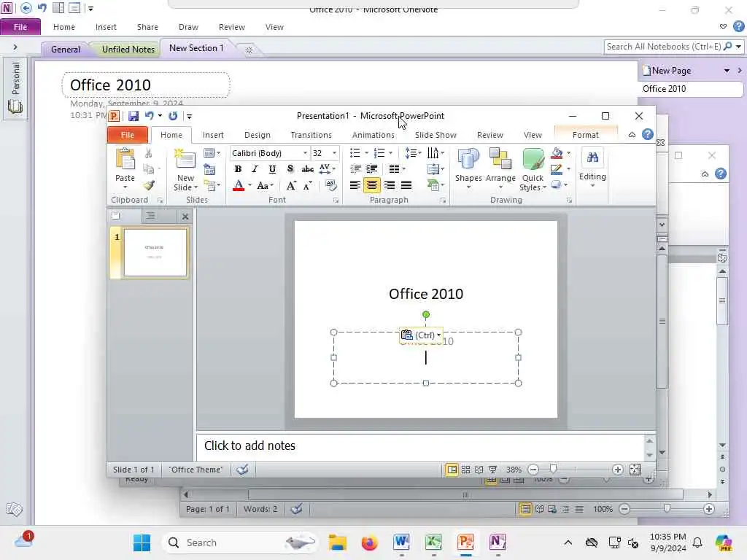Click PowerPoint Save icon in quick access

click(x=133, y=116)
